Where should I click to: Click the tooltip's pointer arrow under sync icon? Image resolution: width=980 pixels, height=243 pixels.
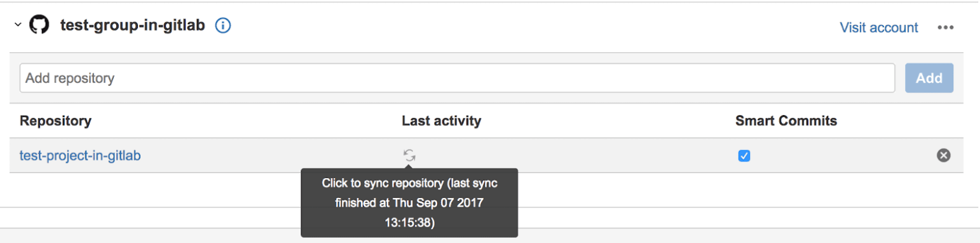pyautogui.click(x=409, y=165)
